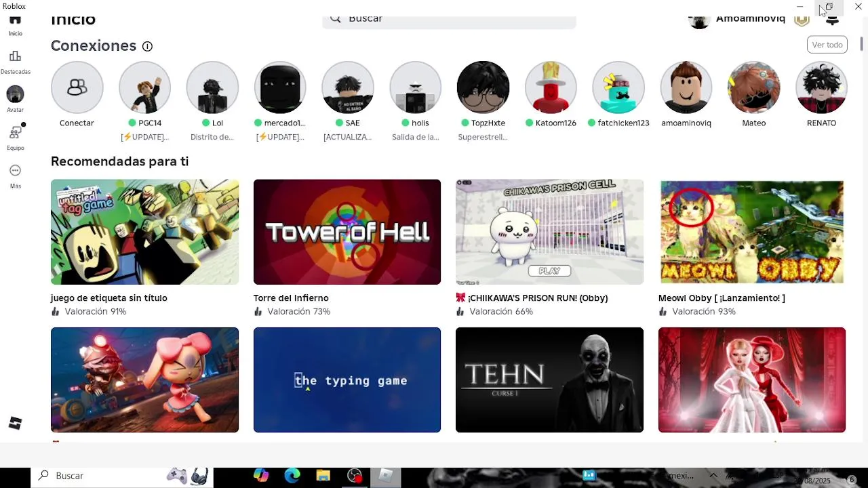Click the Conectar add connections icon

tap(77, 87)
